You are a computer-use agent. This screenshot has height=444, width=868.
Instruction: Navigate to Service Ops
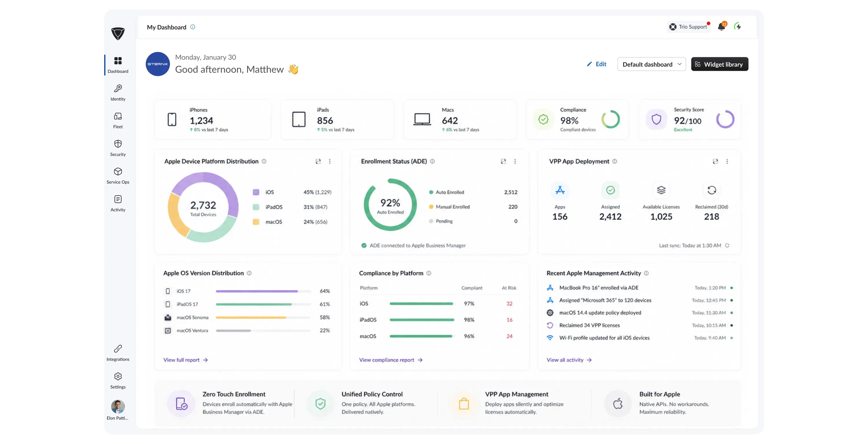click(x=118, y=176)
